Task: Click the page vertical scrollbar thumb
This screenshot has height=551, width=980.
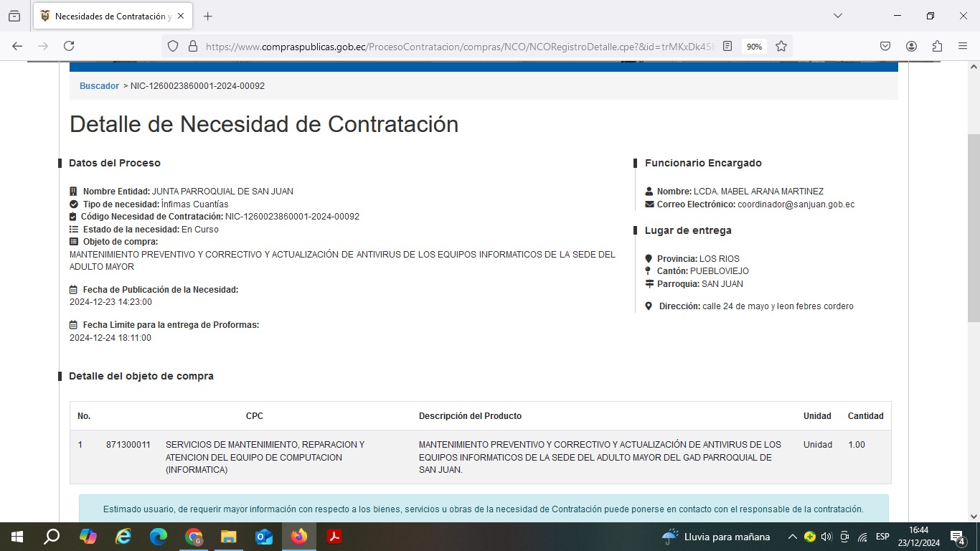Action: pyautogui.click(x=974, y=228)
